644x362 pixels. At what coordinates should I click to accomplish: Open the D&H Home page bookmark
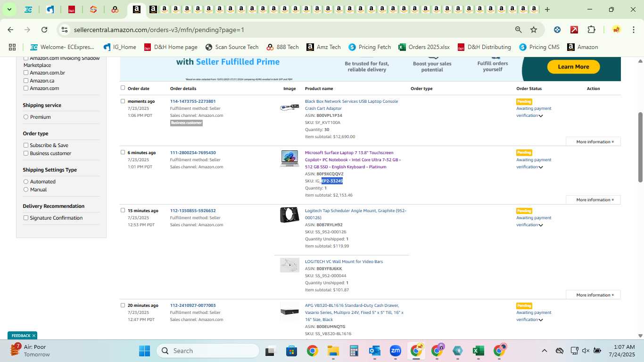click(x=171, y=47)
